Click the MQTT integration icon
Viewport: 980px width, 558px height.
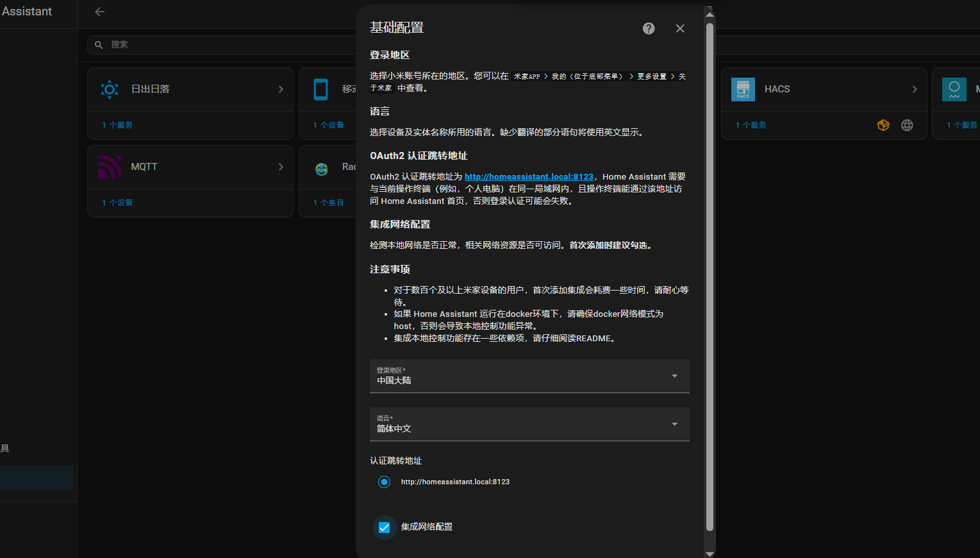click(110, 167)
